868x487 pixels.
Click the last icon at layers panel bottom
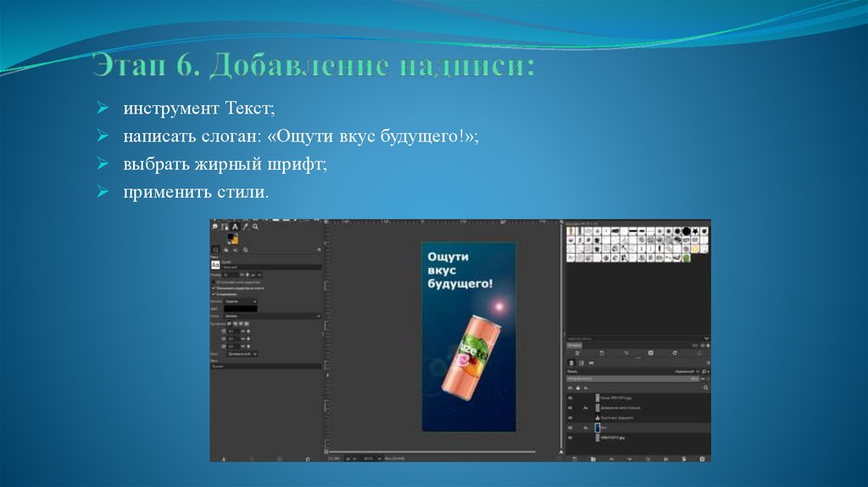(x=702, y=459)
